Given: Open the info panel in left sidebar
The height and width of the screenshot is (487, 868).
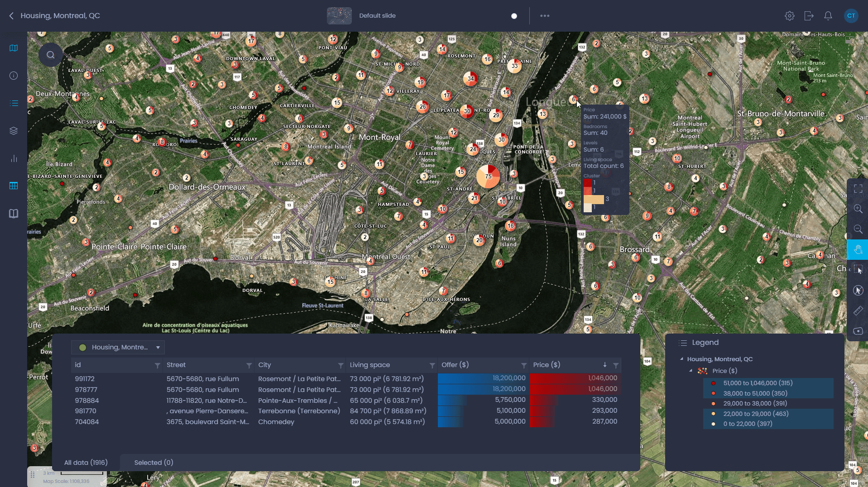Looking at the screenshot, I should (x=14, y=76).
